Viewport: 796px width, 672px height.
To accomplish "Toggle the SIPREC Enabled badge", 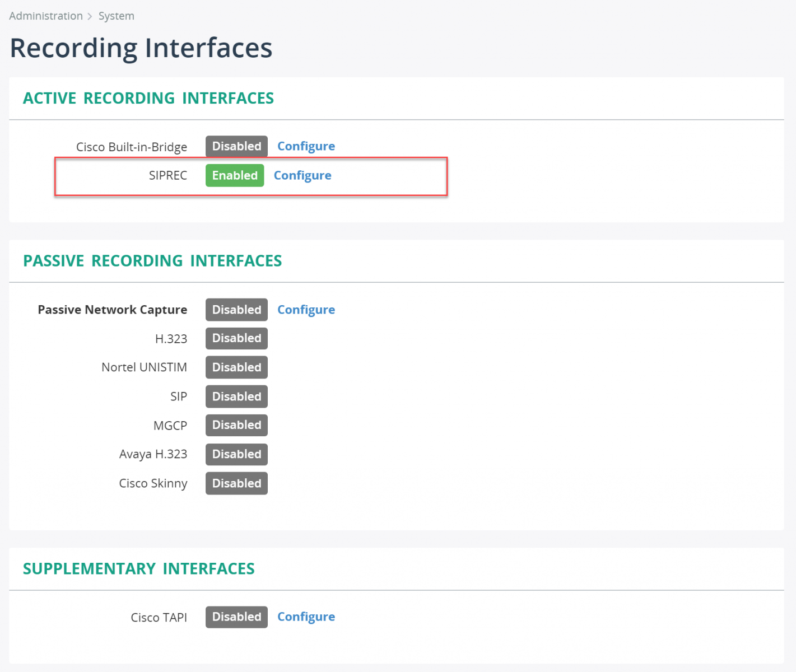I will point(235,175).
